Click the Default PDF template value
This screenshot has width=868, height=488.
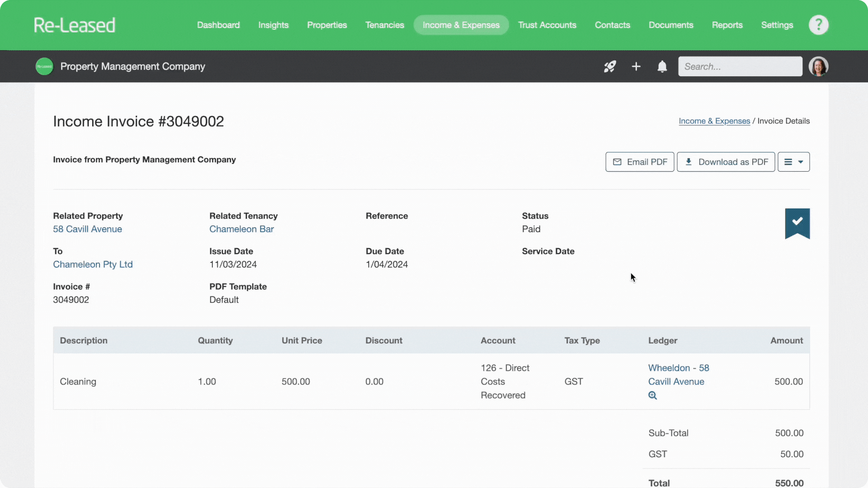click(x=224, y=300)
